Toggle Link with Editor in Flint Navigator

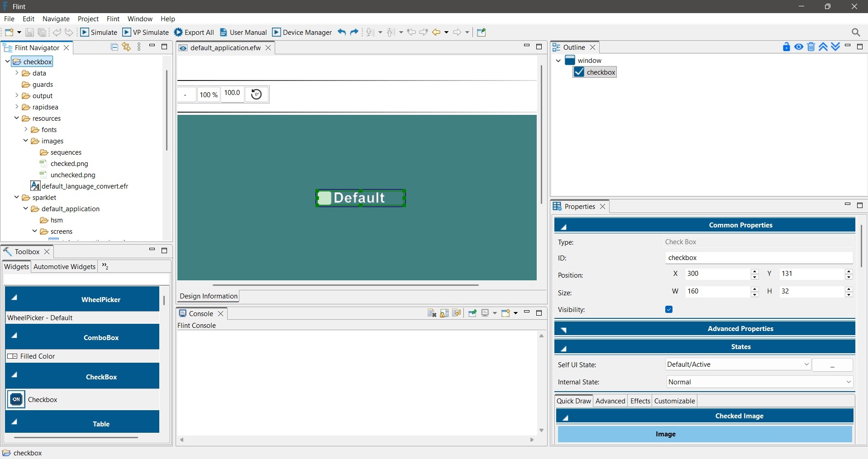click(126, 47)
